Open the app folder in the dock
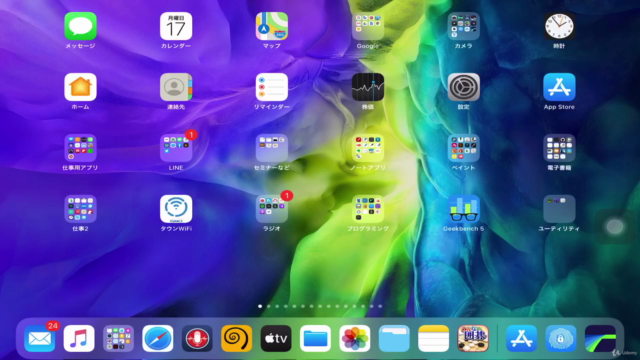This screenshot has height=360, width=640. pyautogui.click(x=118, y=338)
